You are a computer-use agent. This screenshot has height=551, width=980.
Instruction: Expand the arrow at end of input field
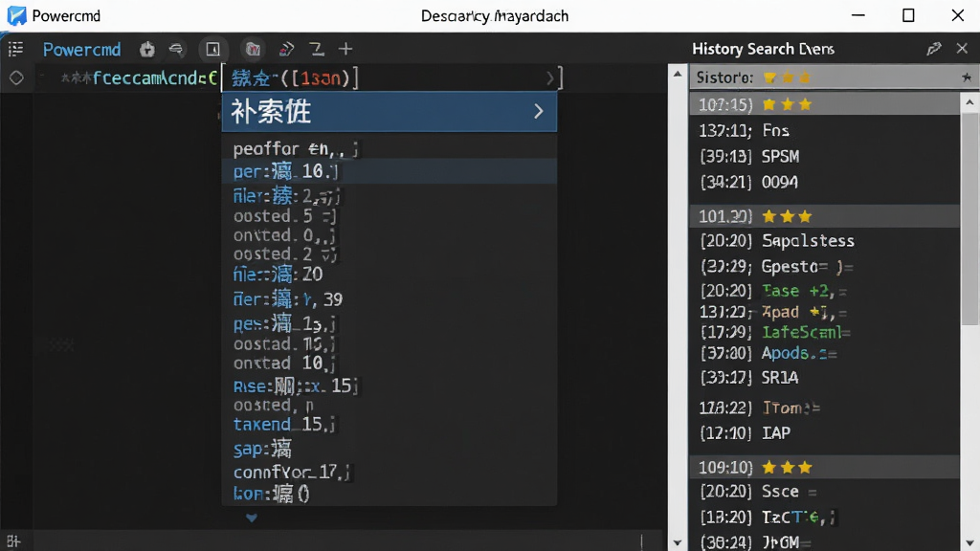pyautogui.click(x=549, y=78)
